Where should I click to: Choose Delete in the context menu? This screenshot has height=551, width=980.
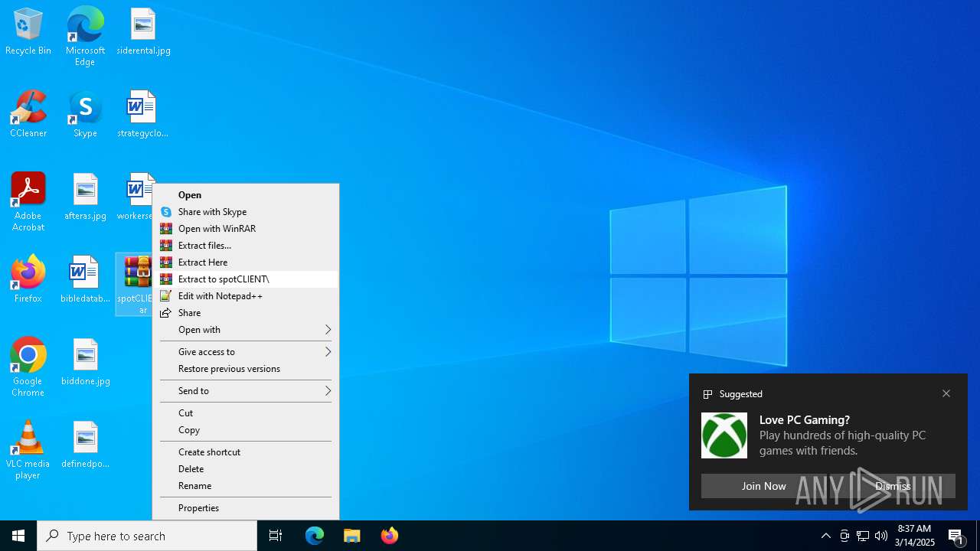[246, 469]
